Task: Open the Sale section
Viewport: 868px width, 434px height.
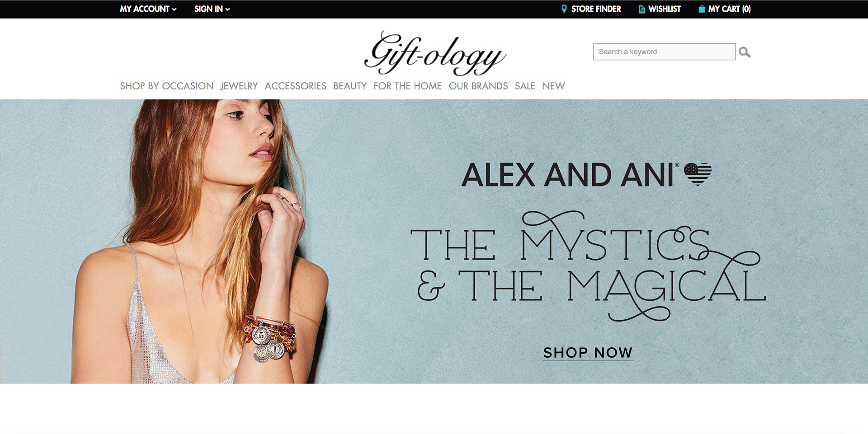Action: point(525,86)
